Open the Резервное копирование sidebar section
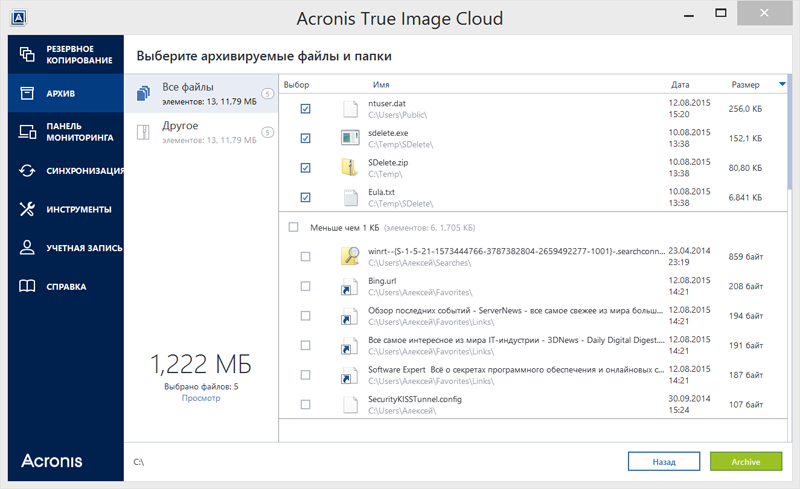Viewport: 800px width, 489px height. (66, 54)
